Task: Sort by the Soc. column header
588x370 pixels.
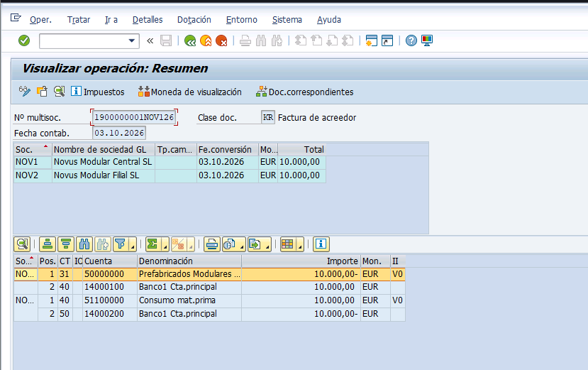Action: click(x=33, y=150)
